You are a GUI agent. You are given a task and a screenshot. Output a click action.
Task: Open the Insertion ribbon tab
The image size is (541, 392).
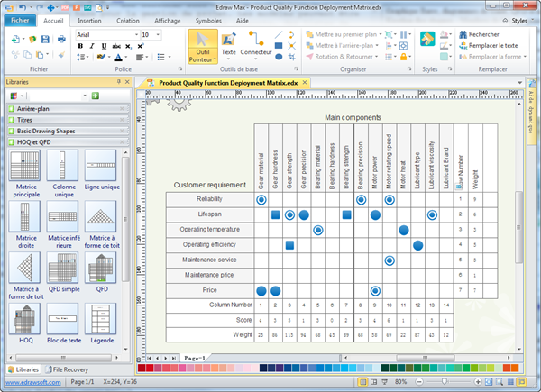pos(89,18)
